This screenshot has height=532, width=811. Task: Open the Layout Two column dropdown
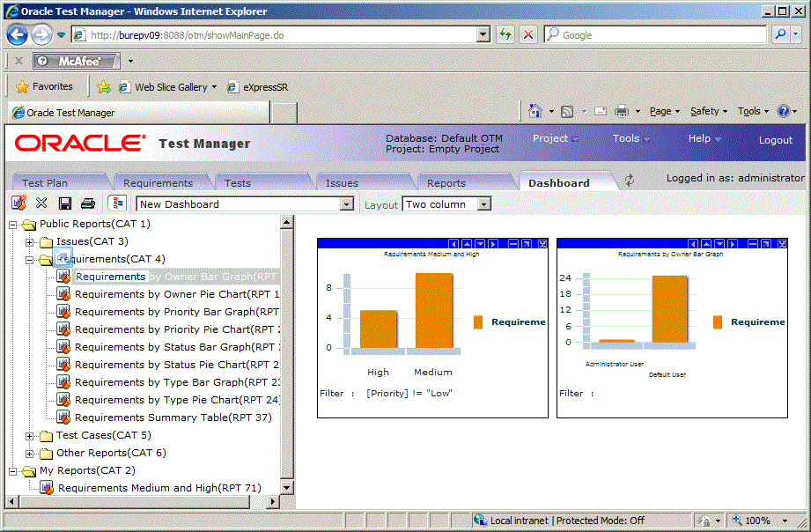point(483,204)
